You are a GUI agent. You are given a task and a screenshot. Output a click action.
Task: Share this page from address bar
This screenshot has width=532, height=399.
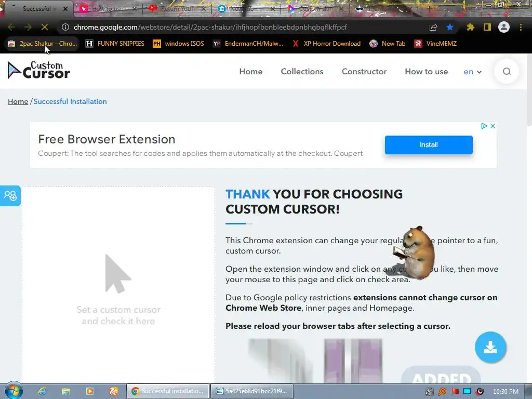tap(433, 27)
